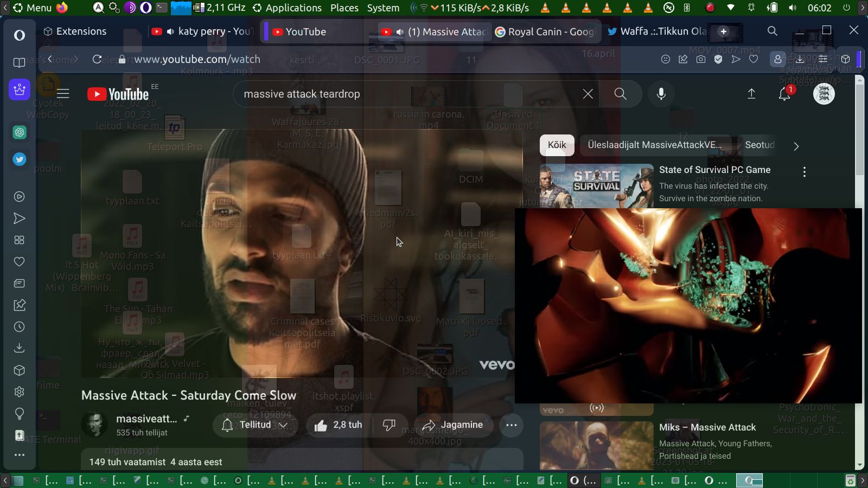Screen dimensions: 868x488
Task: Open the State of Survival ad options menu
Action: tap(805, 172)
